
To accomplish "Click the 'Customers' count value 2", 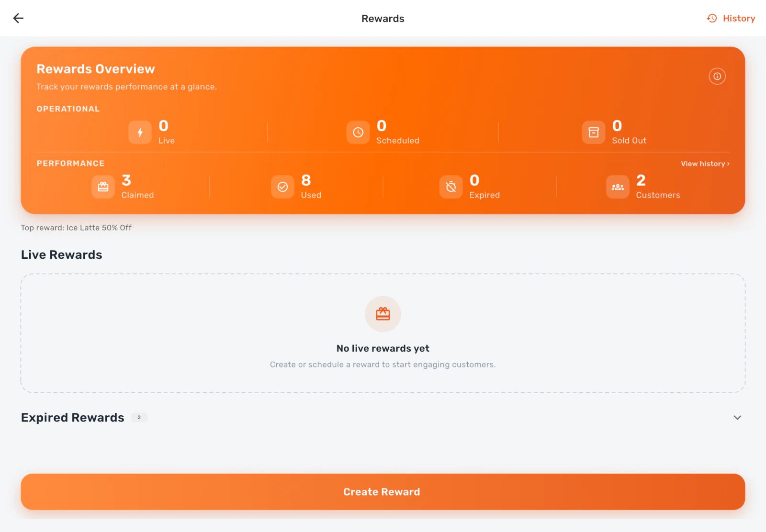I will click(641, 180).
